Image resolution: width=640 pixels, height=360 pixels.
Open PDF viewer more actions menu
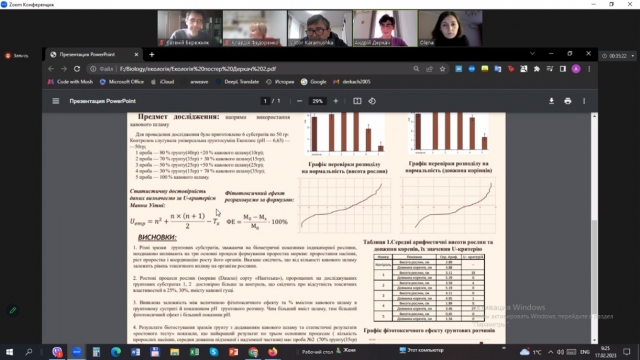584,101
